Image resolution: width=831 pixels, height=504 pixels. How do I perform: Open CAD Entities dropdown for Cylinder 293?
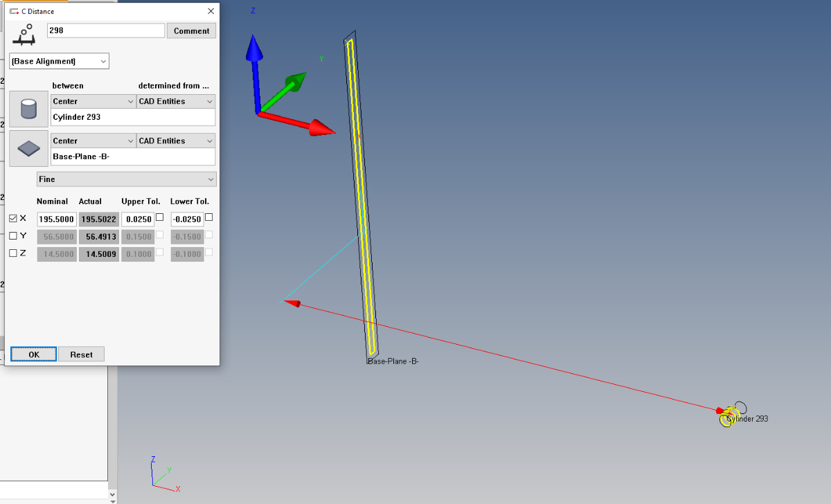176,101
